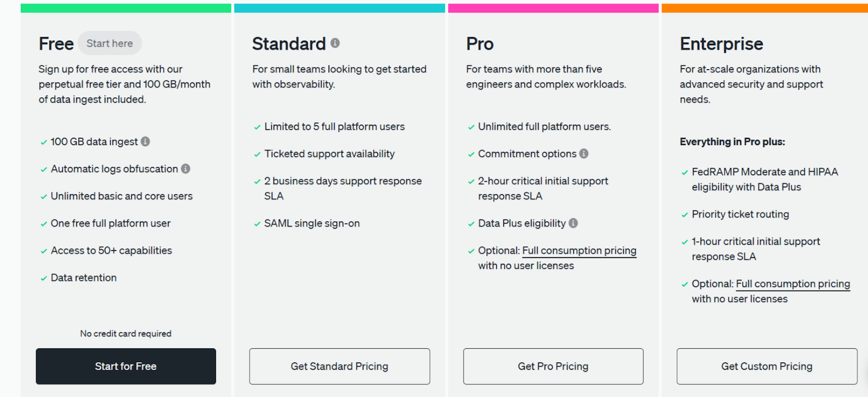The height and width of the screenshot is (397, 868).
Task: Click Get Pro Pricing button
Action: 553,367
